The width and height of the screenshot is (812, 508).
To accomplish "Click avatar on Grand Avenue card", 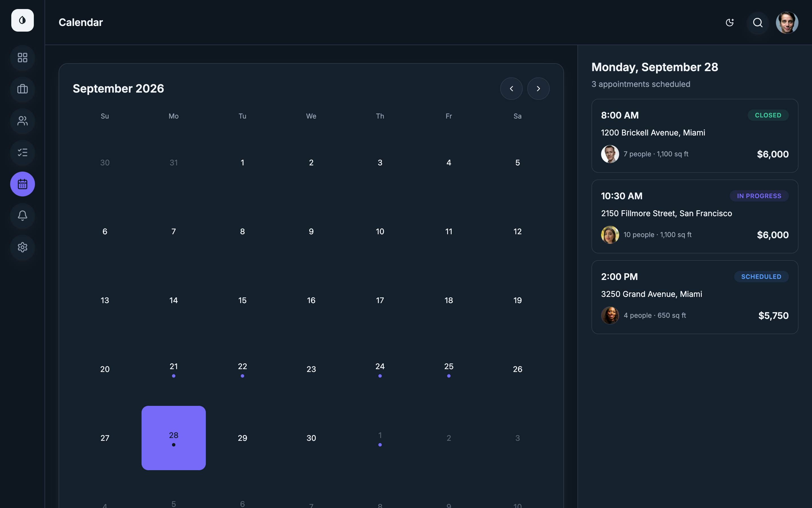I will [610, 315].
